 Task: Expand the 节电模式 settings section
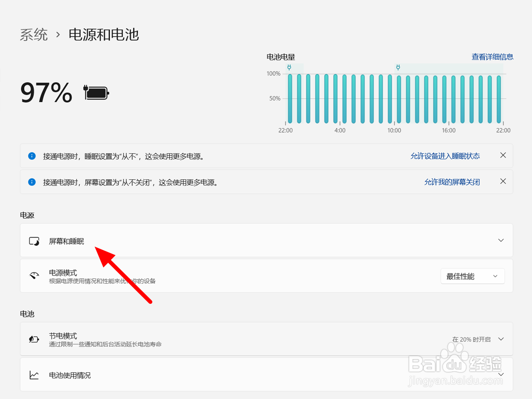pyautogui.click(x=500, y=339)
